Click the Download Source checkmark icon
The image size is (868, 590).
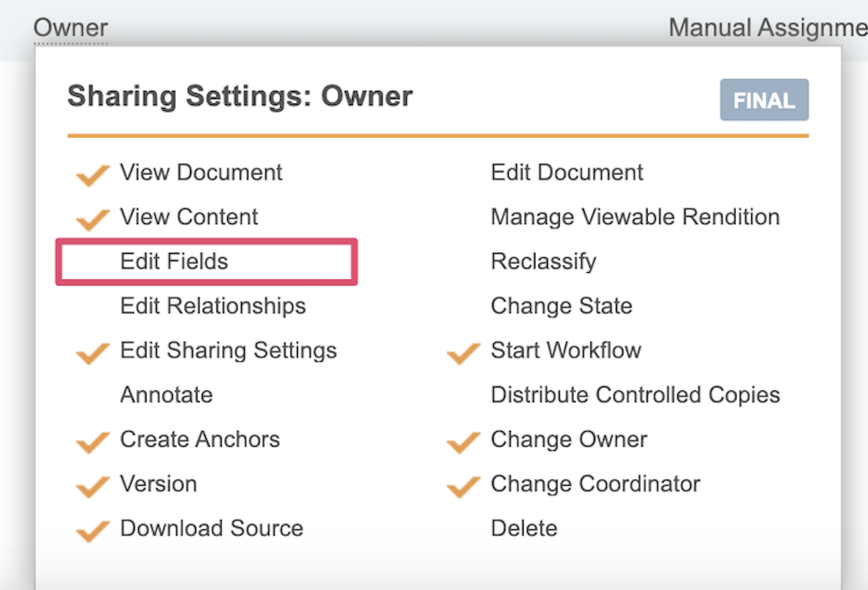pos(92,530)
